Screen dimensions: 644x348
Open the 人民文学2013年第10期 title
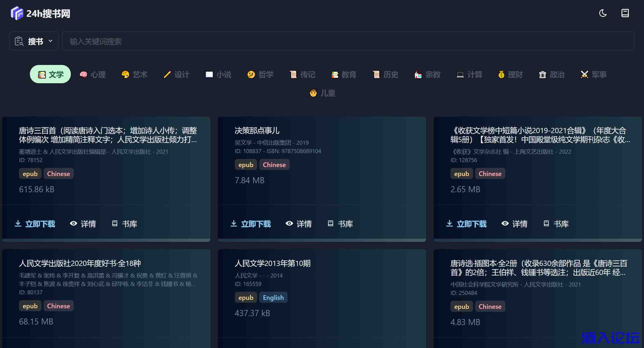click(273, 263)
